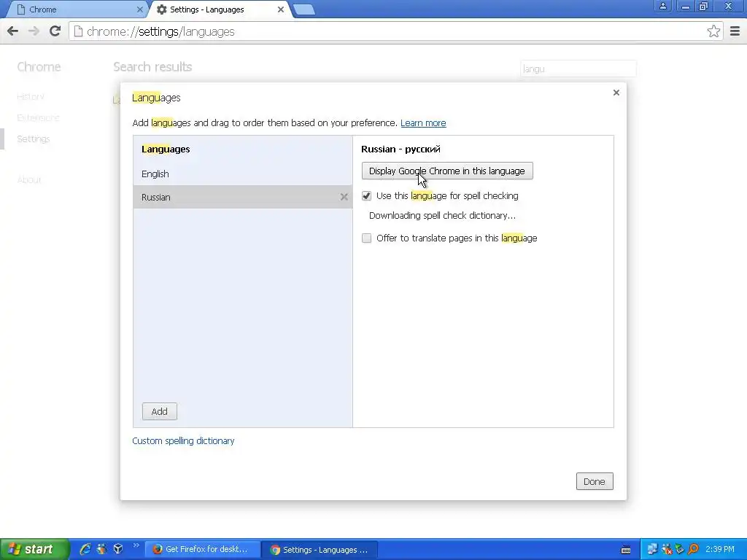The width and height of the screenshot is (747, 560).
Task: Switch to Get Firefox taskbar window
Action: click(203, 550)
